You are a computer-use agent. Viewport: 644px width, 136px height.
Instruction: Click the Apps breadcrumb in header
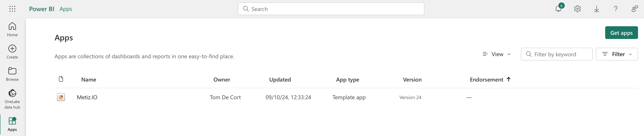click(66, 9)
